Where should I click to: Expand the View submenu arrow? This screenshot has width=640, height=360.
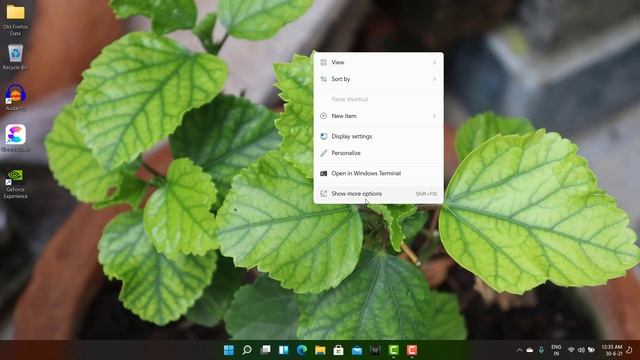point(434,62)
